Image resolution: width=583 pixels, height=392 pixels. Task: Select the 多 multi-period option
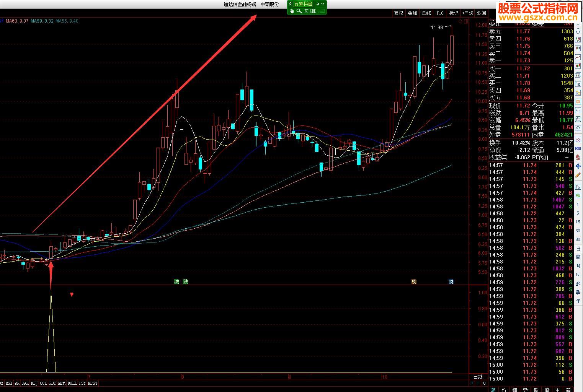click(578, 283)
